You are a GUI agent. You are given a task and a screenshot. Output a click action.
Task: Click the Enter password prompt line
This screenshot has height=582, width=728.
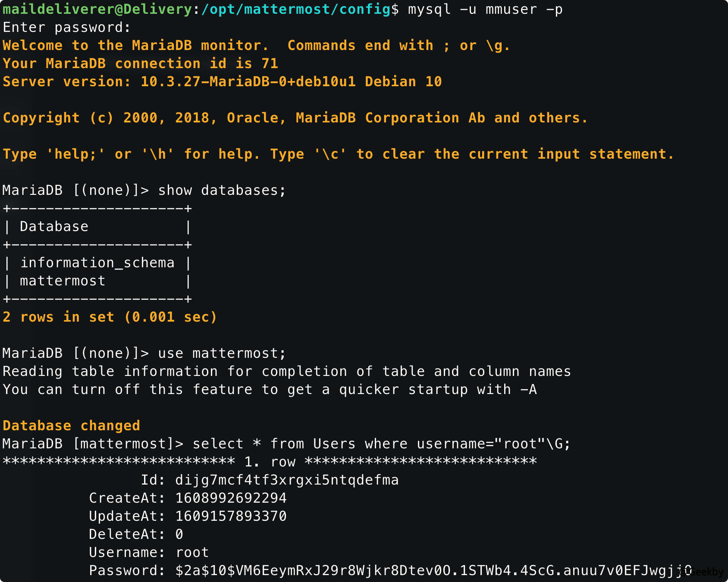(x=65, y=27)
